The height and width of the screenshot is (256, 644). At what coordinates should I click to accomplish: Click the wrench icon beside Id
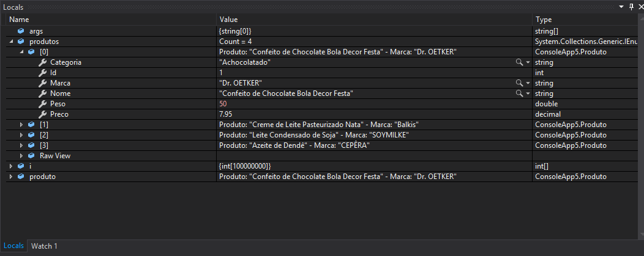[x=42, y=73]
